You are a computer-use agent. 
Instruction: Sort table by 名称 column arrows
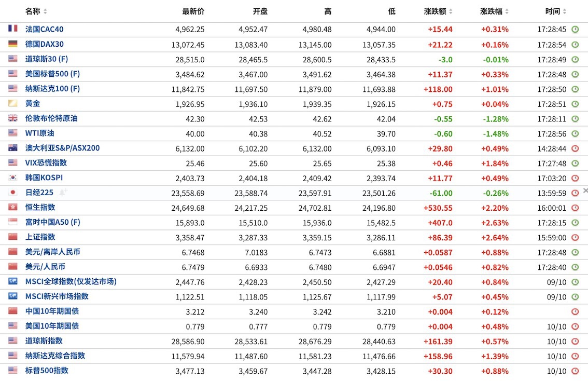pos(46,11)
